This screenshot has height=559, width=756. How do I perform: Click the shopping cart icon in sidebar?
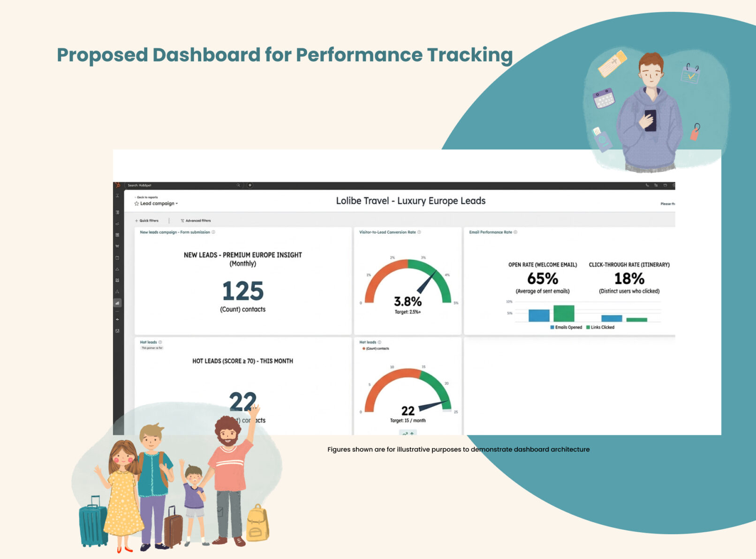pyautogui.click(x=117, y=246)
